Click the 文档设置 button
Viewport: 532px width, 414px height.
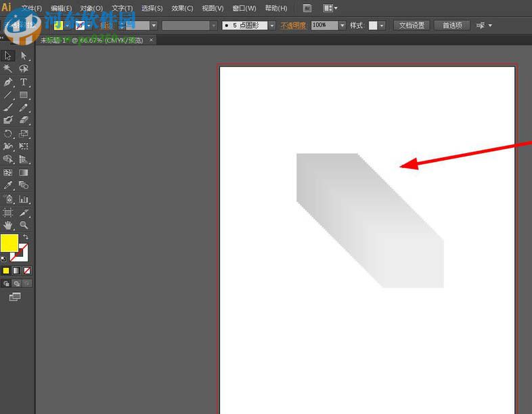pyautogui.click(x=412, y=25)
